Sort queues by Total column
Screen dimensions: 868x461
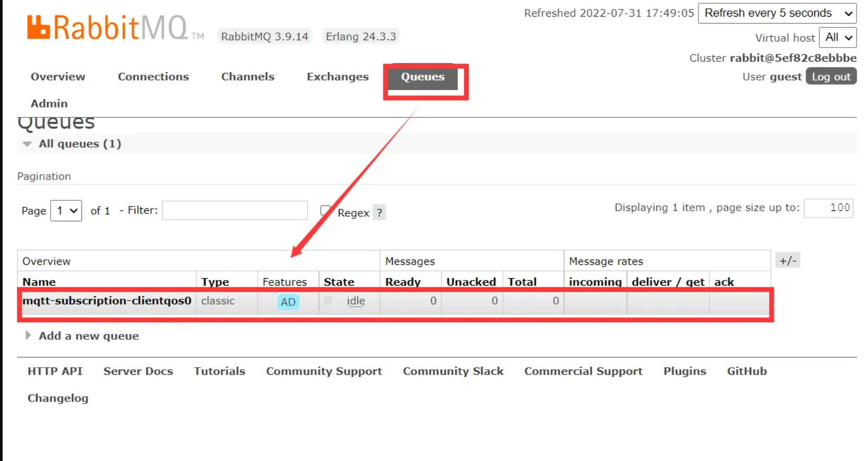522,281
